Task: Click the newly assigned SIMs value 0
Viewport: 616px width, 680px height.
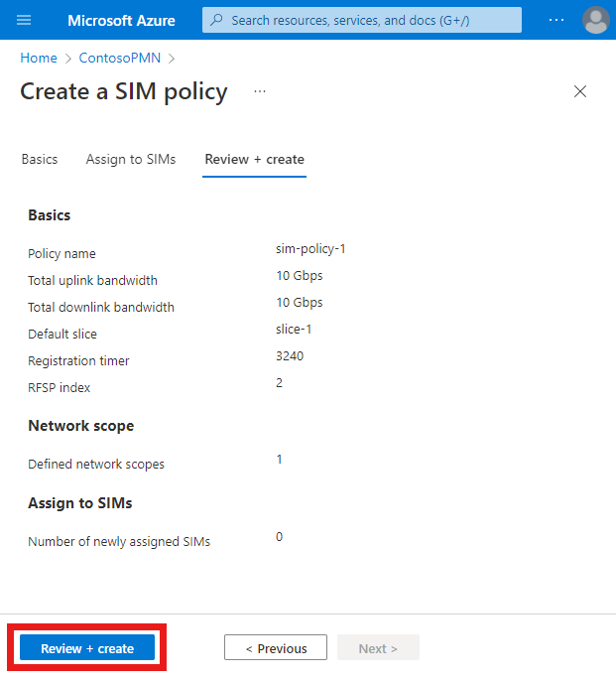Action: [x=280, y=537]
